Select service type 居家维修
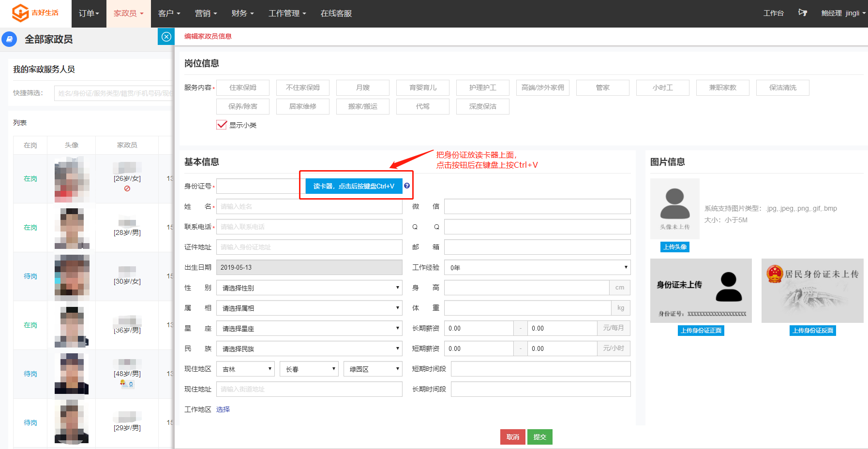Image resolution: width=868 pixels, height=449 pixels. tap(303, 106)
